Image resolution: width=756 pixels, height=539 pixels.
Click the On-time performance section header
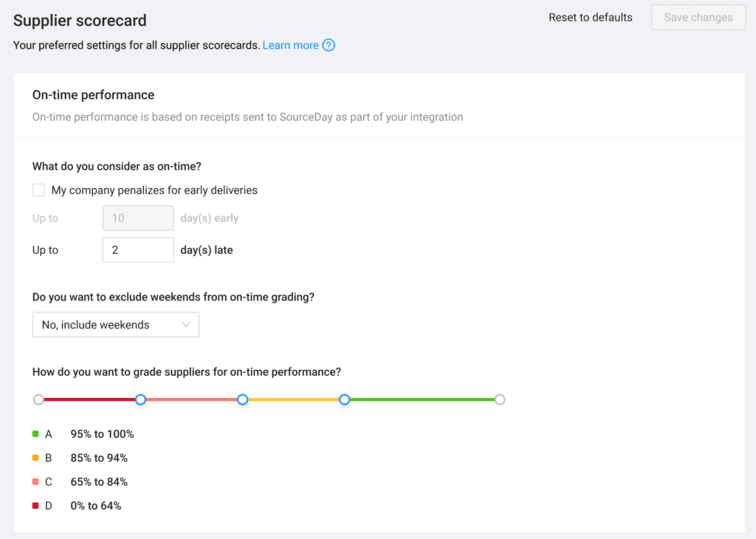[92, 95]
